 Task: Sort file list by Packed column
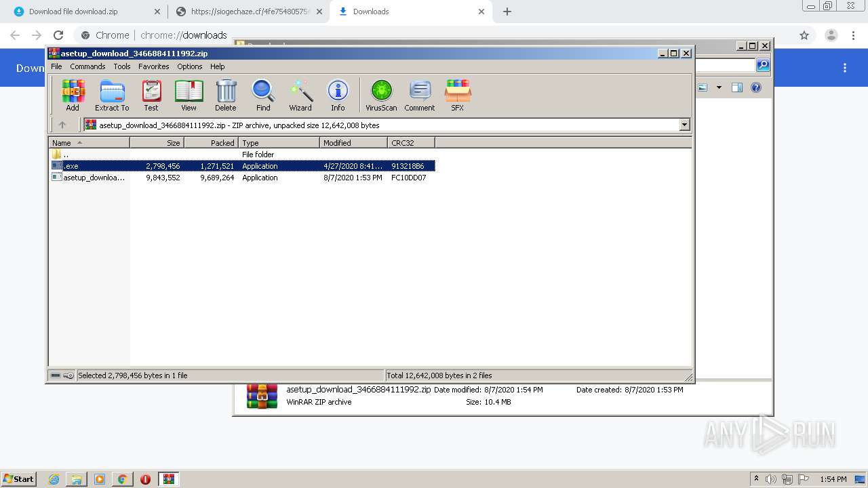click(x=211, y=143)
